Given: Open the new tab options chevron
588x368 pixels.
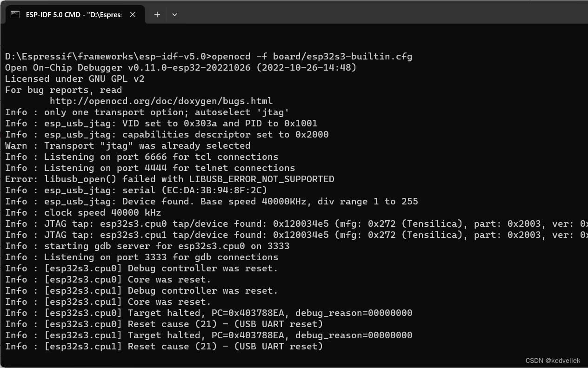Looking at the screenshot, I should (x=174, y=14).
